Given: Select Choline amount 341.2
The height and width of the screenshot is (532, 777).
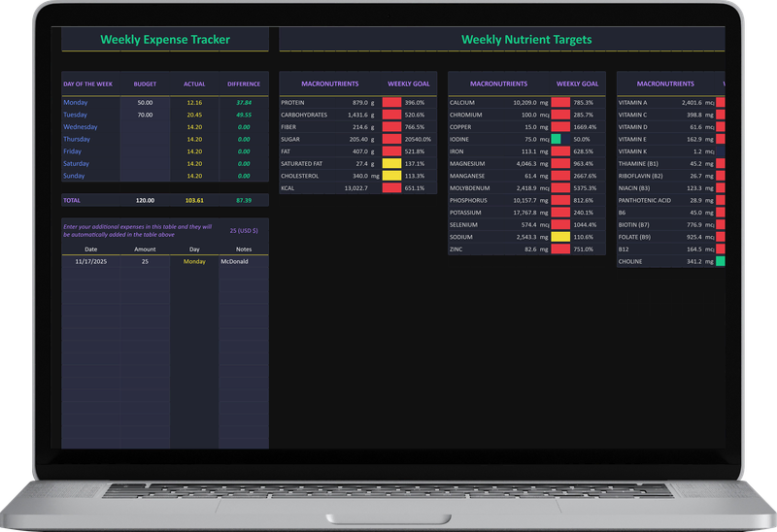Looking at the screenshot, I should (x=693, y=261).
